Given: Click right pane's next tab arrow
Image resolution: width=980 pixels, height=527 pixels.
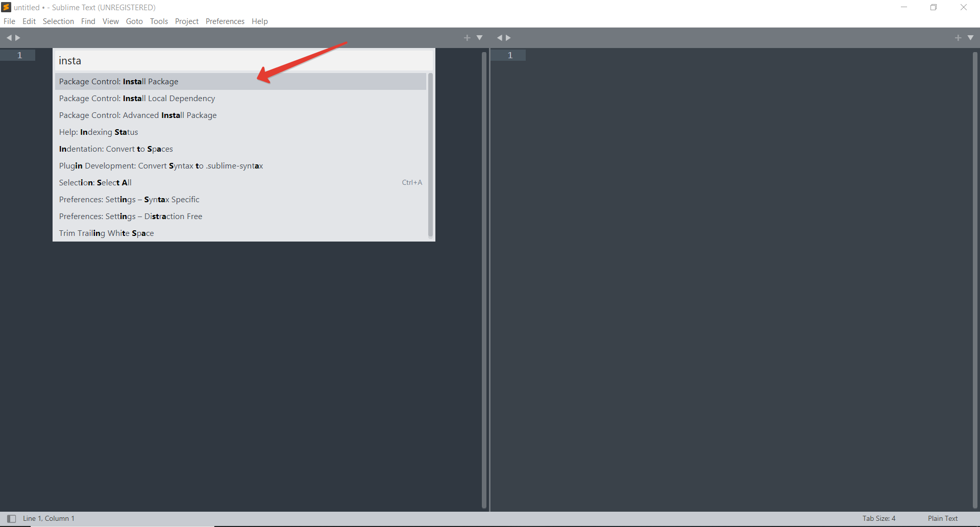Looking at the screenshot, I should (508, 38).
